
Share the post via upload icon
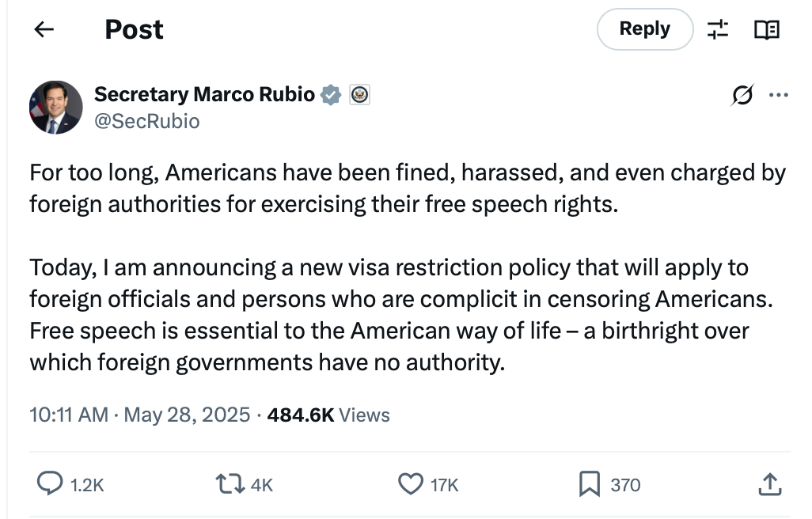point(769,484)
